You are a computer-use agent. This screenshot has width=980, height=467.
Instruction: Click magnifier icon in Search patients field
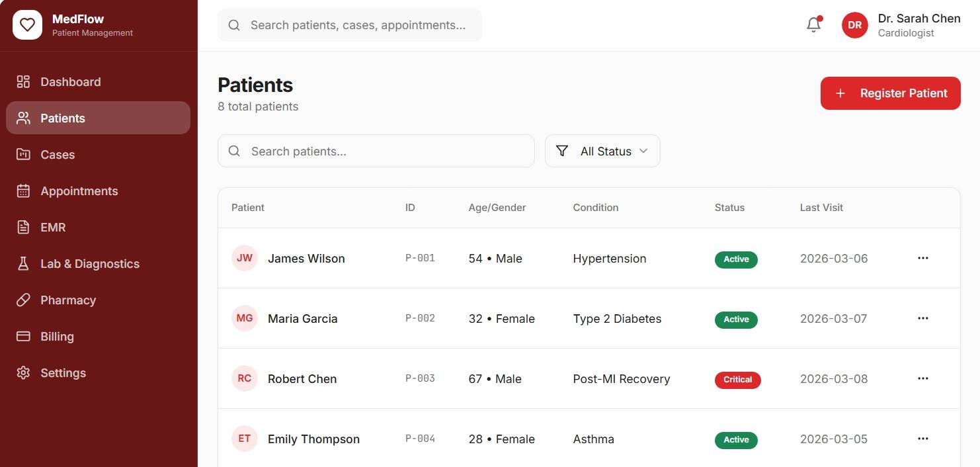pos(234,151)
